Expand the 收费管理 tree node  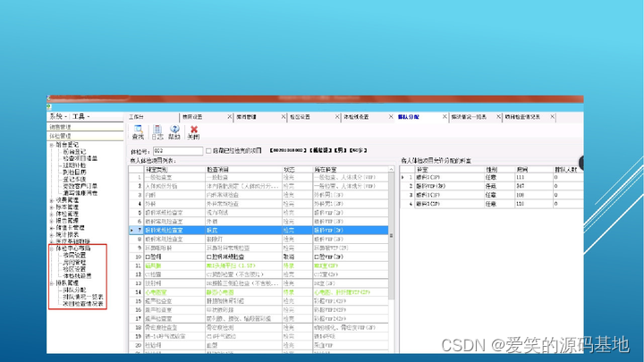point(52,200)
